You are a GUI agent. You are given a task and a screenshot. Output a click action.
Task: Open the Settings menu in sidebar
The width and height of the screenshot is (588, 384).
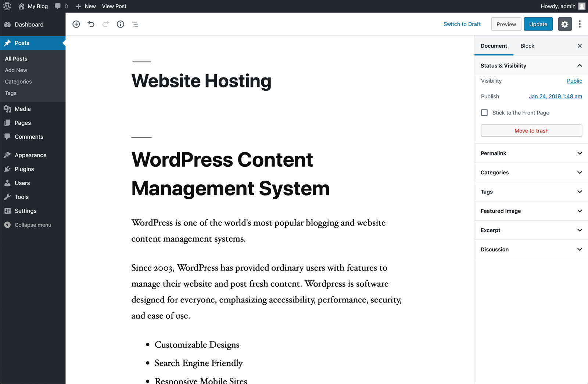pyautogui.click(x=33, y=211)
